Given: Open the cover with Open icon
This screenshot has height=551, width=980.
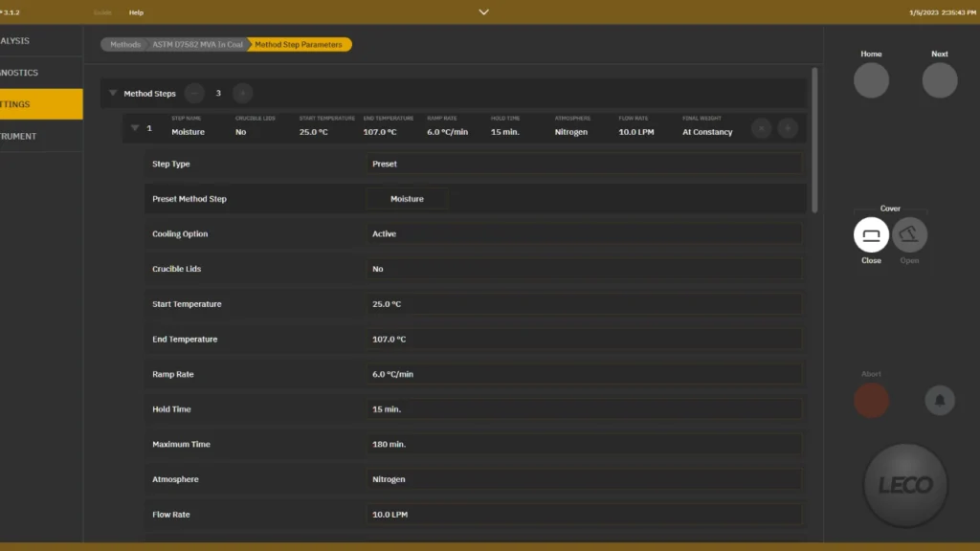Looking at the screenshot, I should 909,235.
